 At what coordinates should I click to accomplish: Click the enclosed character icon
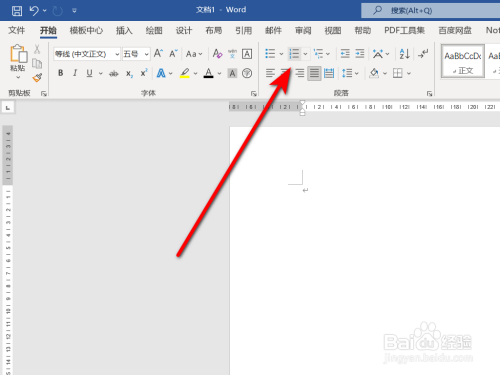tap(247, 73)
